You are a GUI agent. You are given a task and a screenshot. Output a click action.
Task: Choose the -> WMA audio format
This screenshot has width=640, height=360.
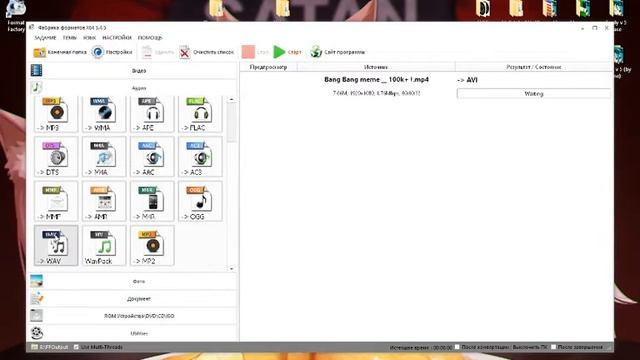tap(104, 114)
